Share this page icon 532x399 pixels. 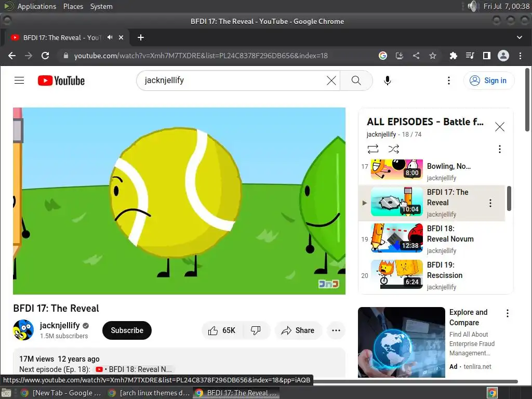(416, 56)
